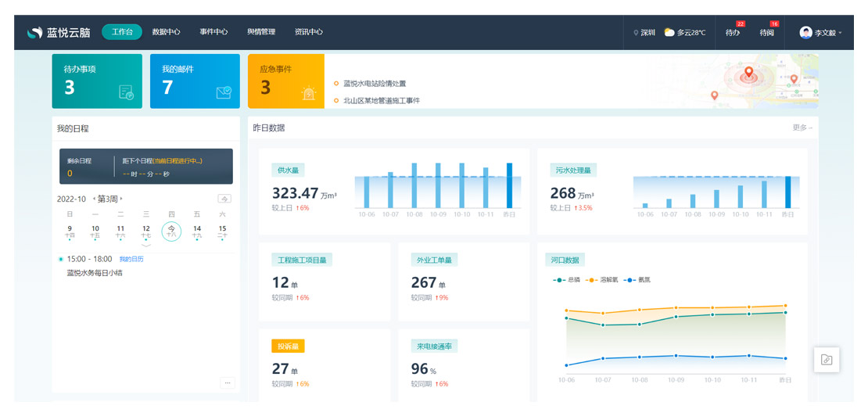The height and width of the screenshot is (420, 868).
Task: Go to next week arrow beside 第3周
Action: point(121,199)
